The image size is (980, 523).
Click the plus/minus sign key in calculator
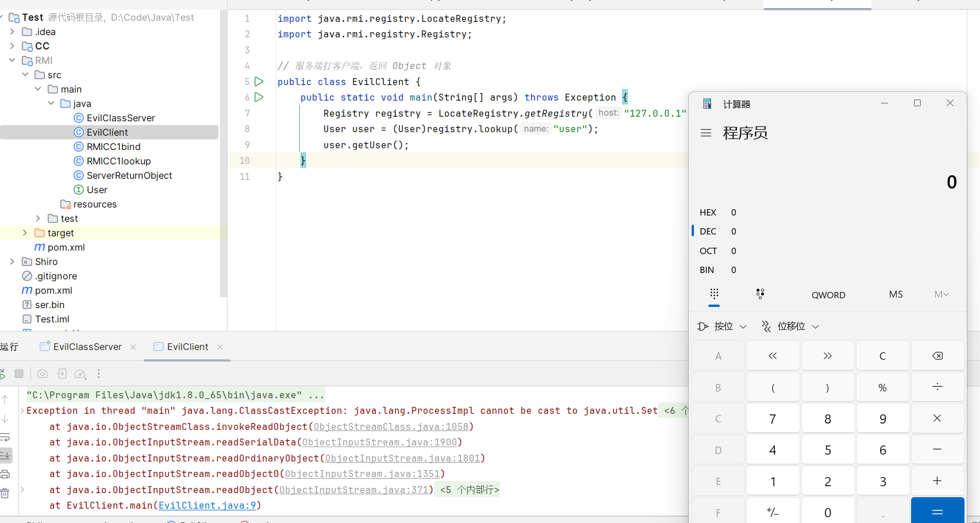point(773,512)
